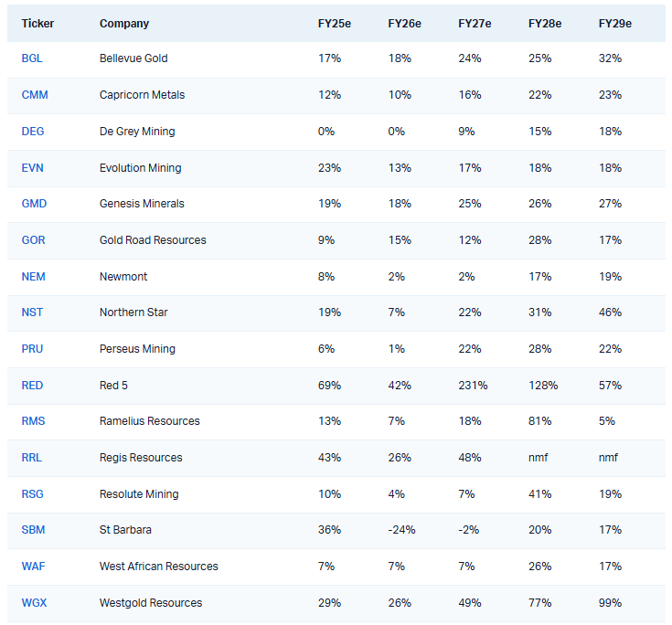Click the CMM ticker link
The width and height of the screenshot is (672, 625).
point(34,95)
